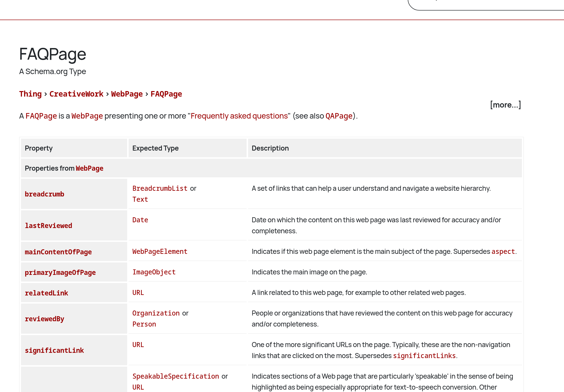The height and width of the screenshot is (392, 564).
Task: View the ImageObject type page
Action: click(154, 272)
